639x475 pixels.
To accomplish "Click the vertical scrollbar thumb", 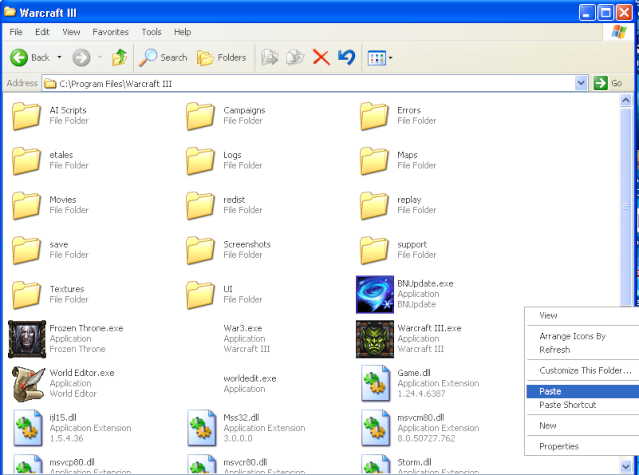I will pyautogui.click(x=626, y=206).
